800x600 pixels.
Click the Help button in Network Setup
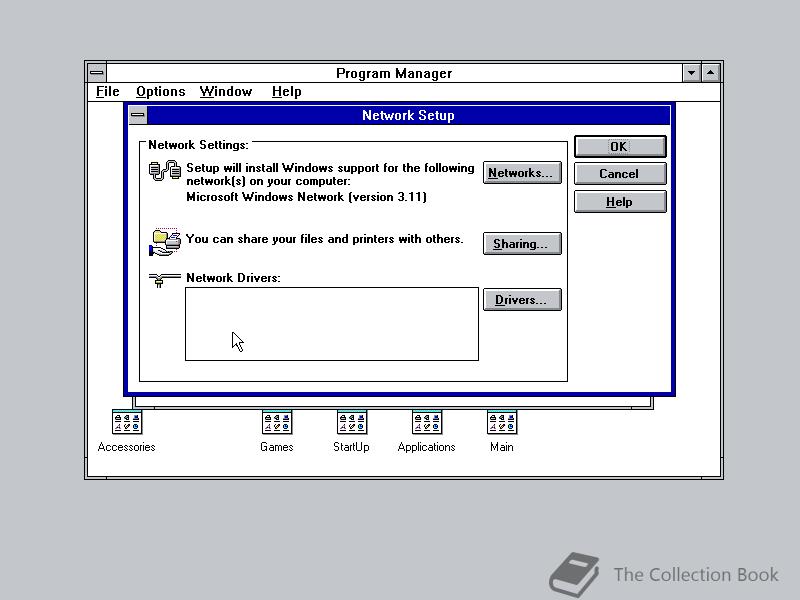pyautogui.click(x=620, y=202)
